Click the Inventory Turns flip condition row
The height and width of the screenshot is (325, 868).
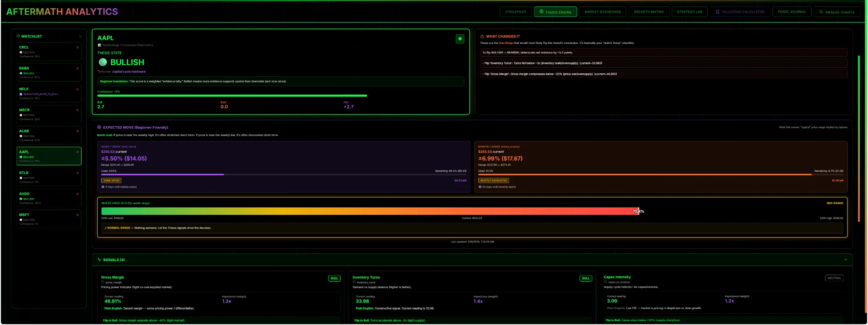[664, 63]
